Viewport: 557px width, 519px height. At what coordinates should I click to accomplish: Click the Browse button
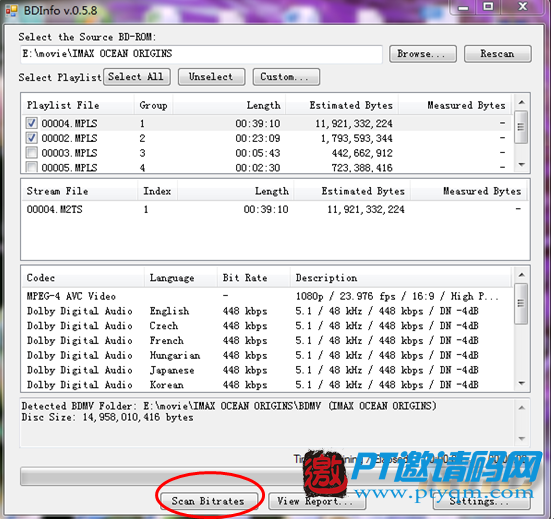(423, 54)
